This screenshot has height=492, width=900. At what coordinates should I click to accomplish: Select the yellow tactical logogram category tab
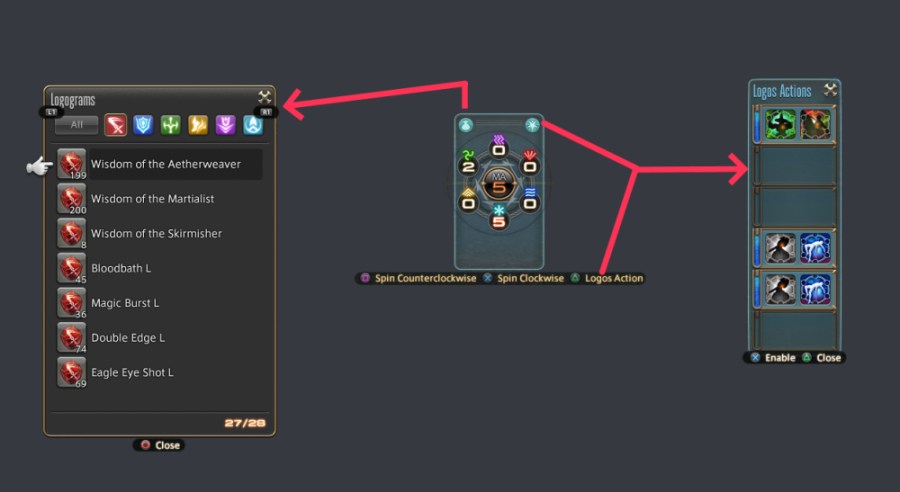[x=198, y=125]
